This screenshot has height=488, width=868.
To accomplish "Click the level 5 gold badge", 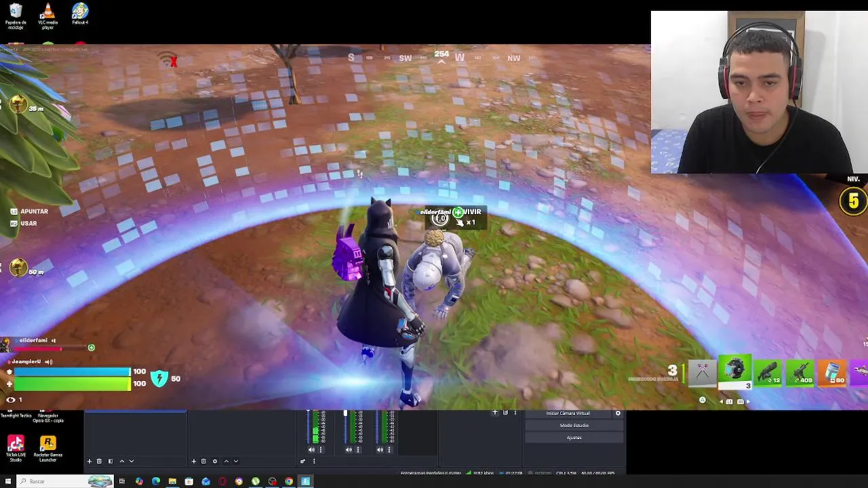I will 853,201.
